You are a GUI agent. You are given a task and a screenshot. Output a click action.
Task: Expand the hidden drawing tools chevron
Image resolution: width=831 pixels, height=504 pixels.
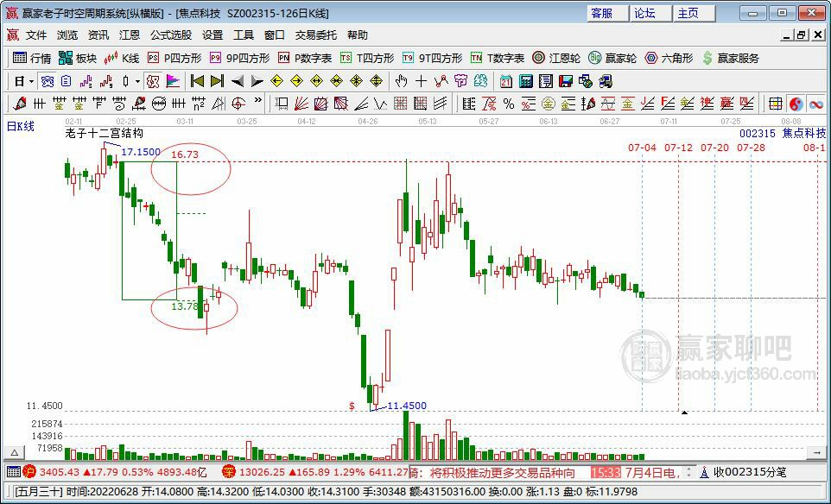257,100
